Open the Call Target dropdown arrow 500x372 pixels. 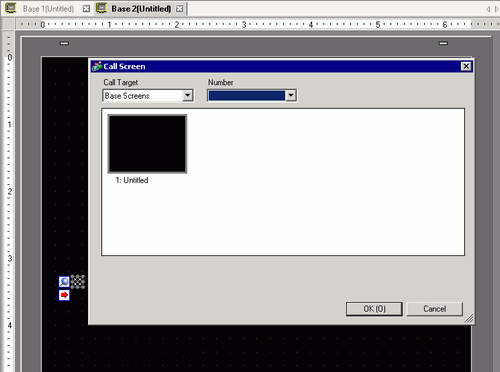188,96
